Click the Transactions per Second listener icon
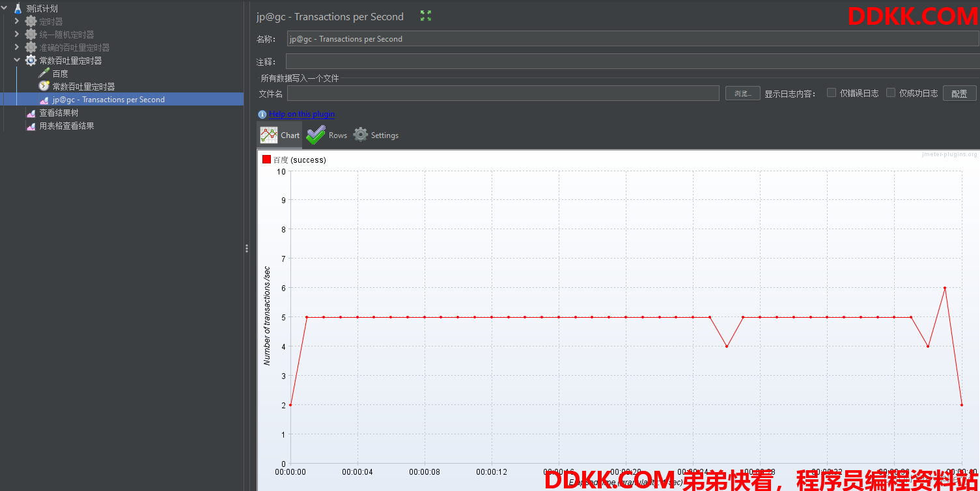Viewport: 980px width, 491px height. 44,100
